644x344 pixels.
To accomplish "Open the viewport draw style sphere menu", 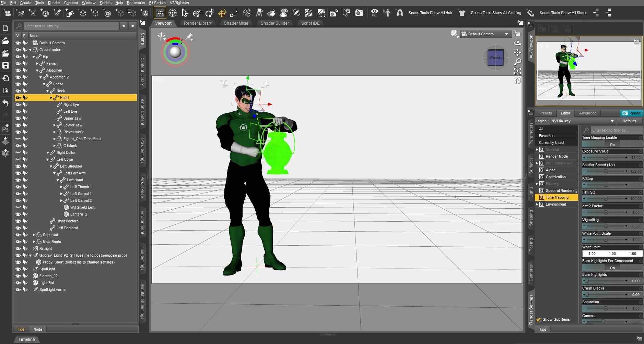I will 455,34.
